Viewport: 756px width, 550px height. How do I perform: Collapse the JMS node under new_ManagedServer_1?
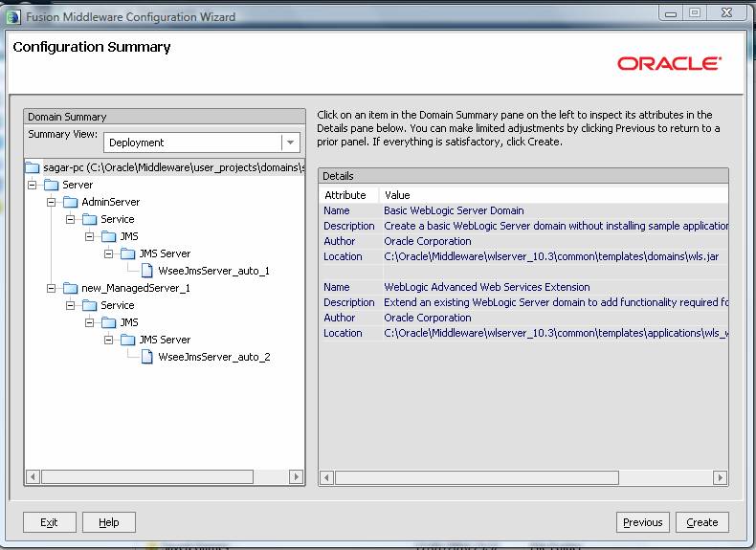pos(90,322)
